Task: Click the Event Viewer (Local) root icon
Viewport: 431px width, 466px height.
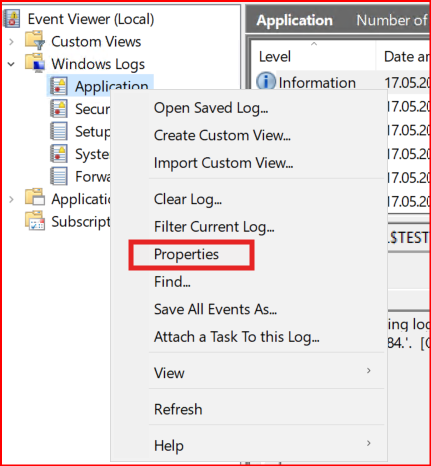Action: [12, 18]
